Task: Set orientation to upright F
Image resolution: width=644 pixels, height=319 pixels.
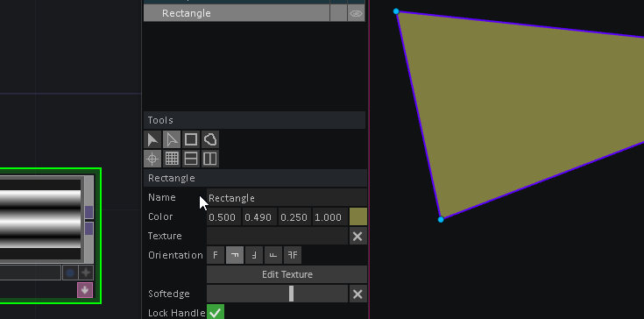Action: point(216,255)
